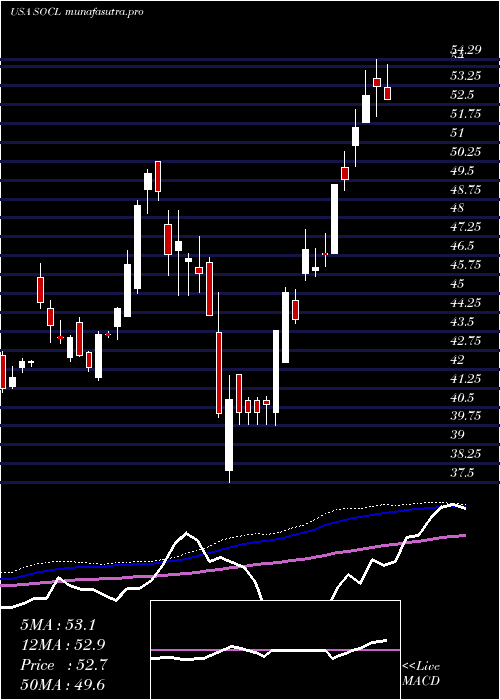Click the 51 price axis label
This screenshot has height=700, width=500.
pyautogui.click(x=458, y=133)
